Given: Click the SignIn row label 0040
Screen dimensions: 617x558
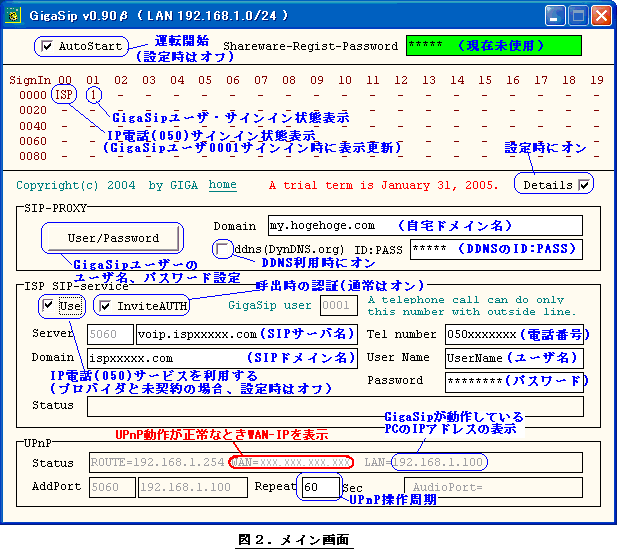Looking at the screenshot, I should pos(33,126).
